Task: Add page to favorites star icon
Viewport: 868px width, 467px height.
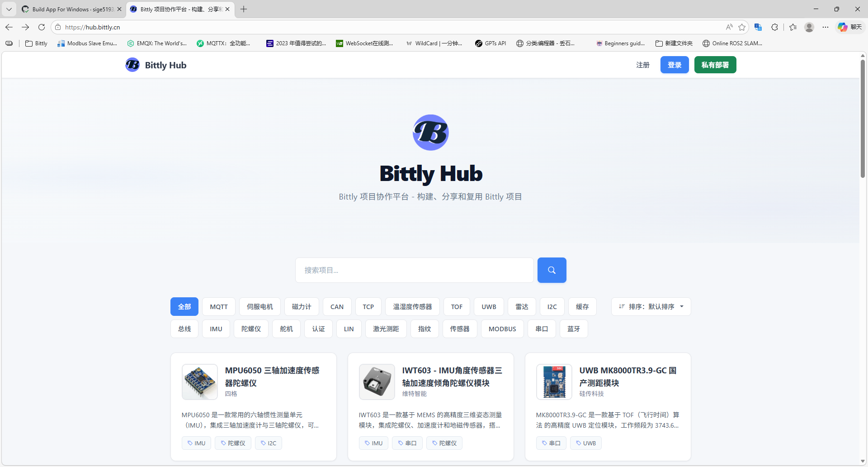Action: (x=742, y=27)
